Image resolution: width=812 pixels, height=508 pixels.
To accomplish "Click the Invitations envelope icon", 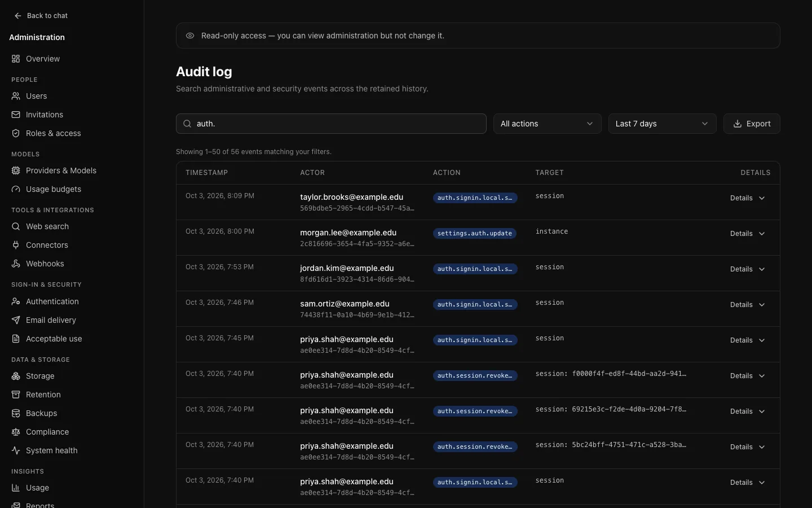I will pos(16,115).
